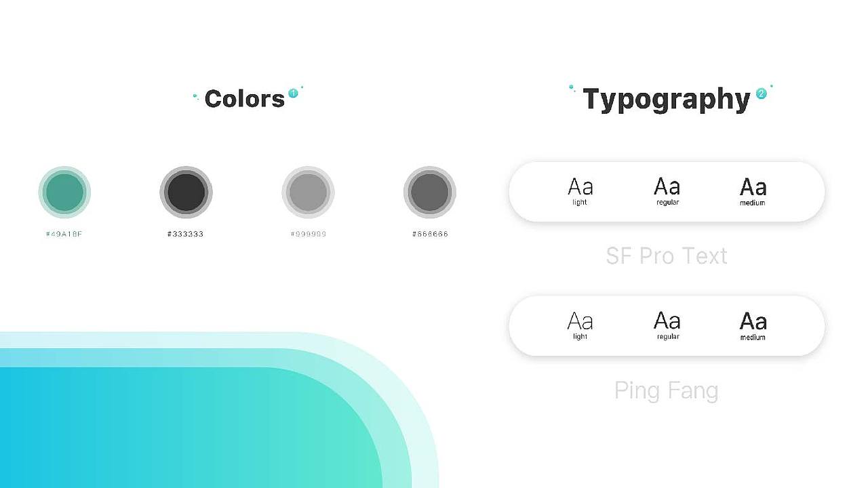Click the Ping Fang font label
The width and height of the screenshot is (868, 488).
(x=666, y=391)
